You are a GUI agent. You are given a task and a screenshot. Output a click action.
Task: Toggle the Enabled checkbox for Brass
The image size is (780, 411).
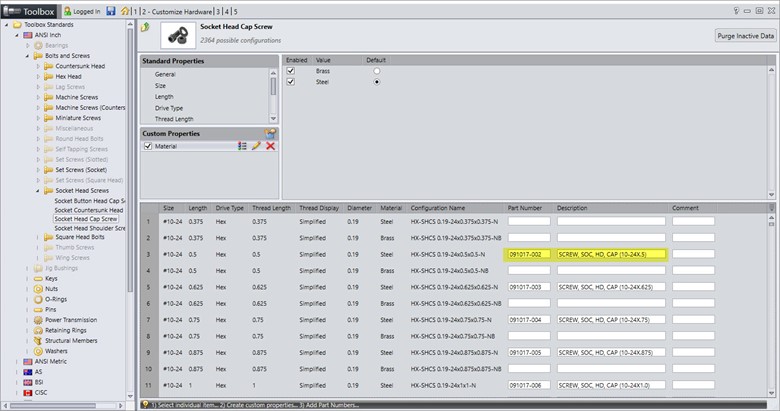[291, 71]
